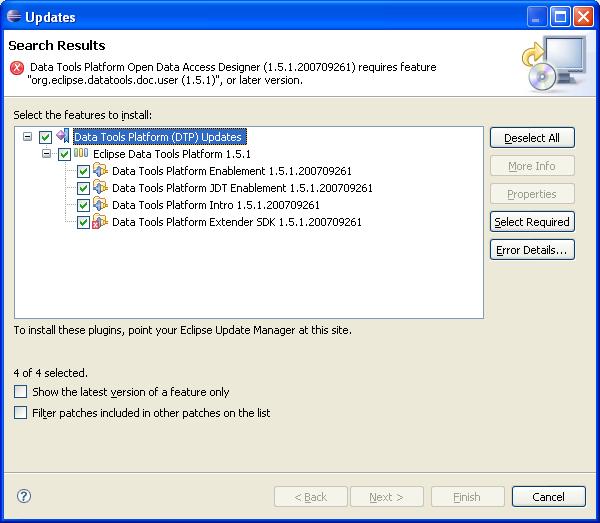Select Data Tools Platform Enablement 1.5.1.200709261 row
600x523 pixels.
click(232, 171)
